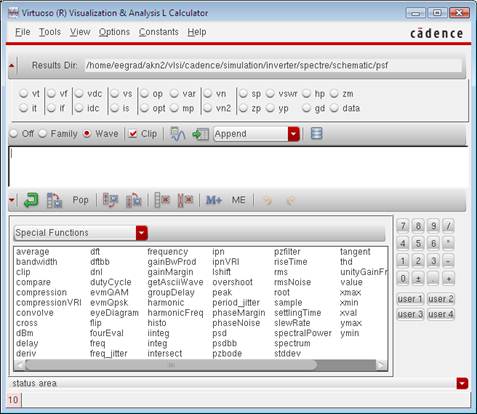Store expression with M+ memory icon
This screenshot has width=477, height=414.
(214, 200)
